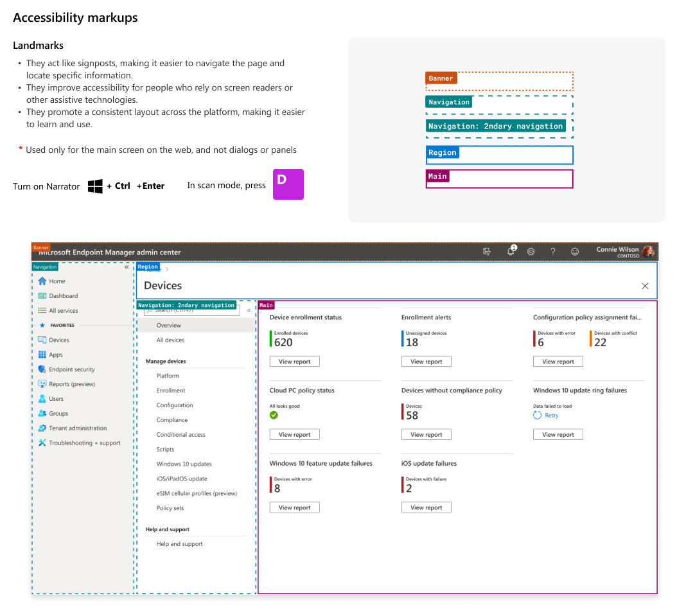686x616 pixels.
Task: View report for Windows 10 feature update failures
Action: [x=294, y=507]
